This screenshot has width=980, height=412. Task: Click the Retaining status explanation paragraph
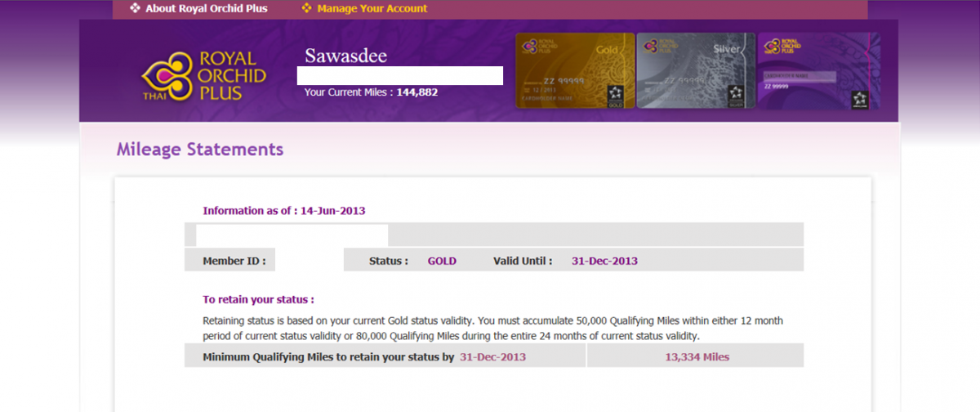pyautogui.click(x=492, y=329)
